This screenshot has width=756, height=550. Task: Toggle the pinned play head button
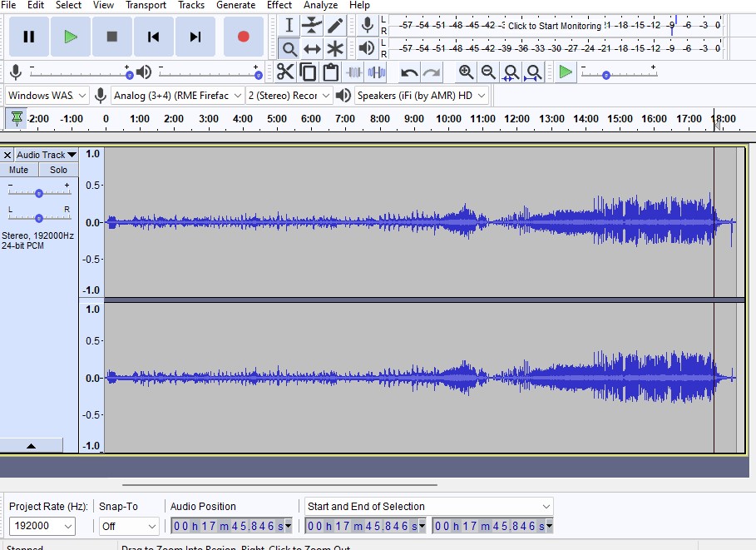click(17, 118)
